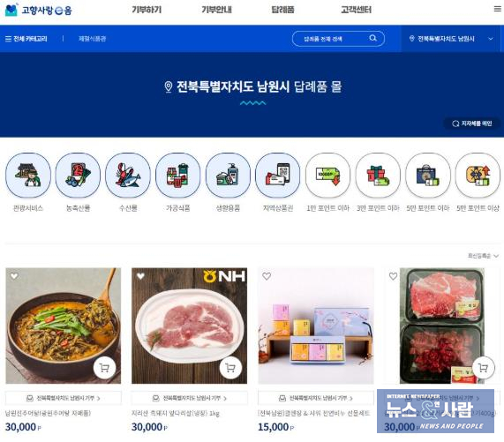504x442 pixels.
Task: Filter by 1만 포인트 이하 icon
Action: click(327, 175)
